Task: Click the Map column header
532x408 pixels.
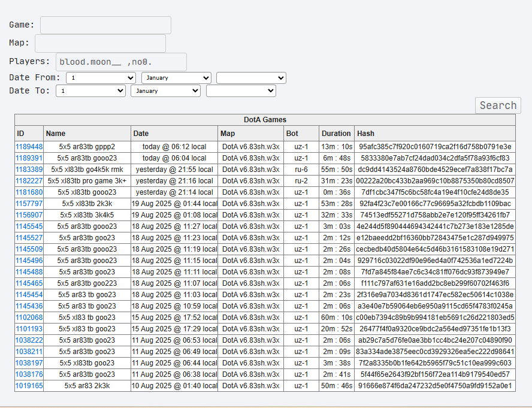Action: [251, 134]
